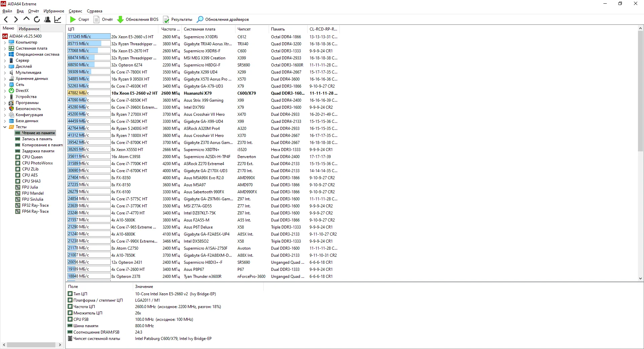Select the CPU PhotoWorxx benchmark icon

click(18, 163)
